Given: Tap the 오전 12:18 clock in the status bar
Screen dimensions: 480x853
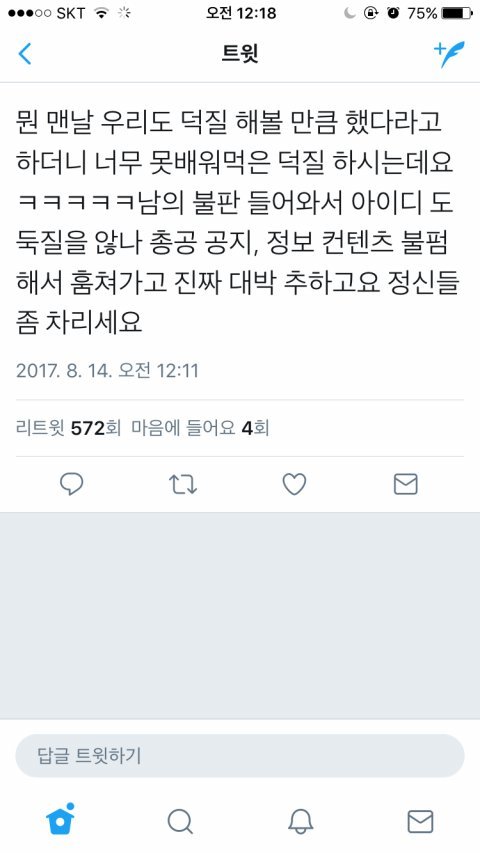Looking at the screenshot, I should (241, 13).
